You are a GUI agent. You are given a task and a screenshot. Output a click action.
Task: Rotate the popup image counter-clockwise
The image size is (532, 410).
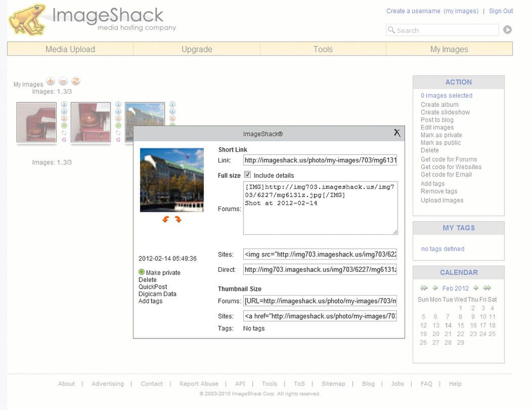point(165,220)
